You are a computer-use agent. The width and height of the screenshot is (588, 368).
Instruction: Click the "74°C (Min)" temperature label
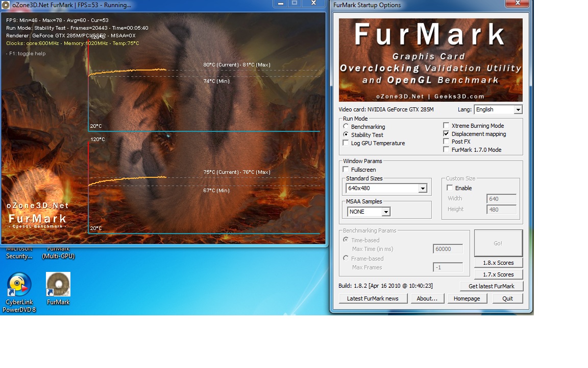(216, 81)
